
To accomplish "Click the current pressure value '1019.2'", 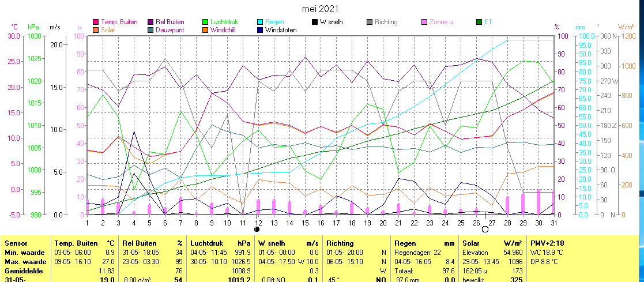I will (240, 280).
